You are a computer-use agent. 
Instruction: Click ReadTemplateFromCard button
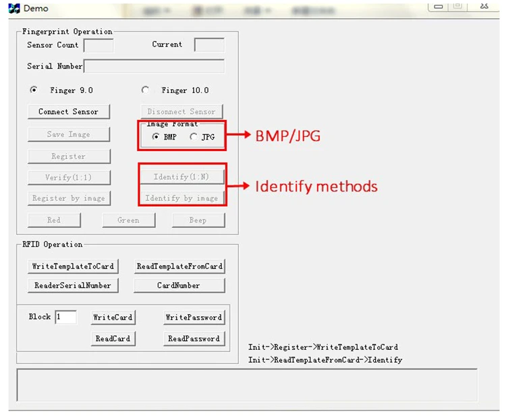click(179, 266)
